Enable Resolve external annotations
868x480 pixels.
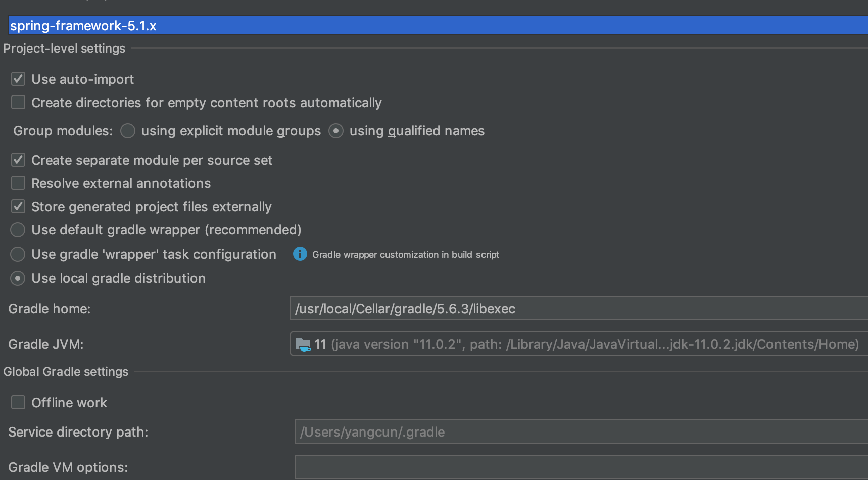coord(18,183)
